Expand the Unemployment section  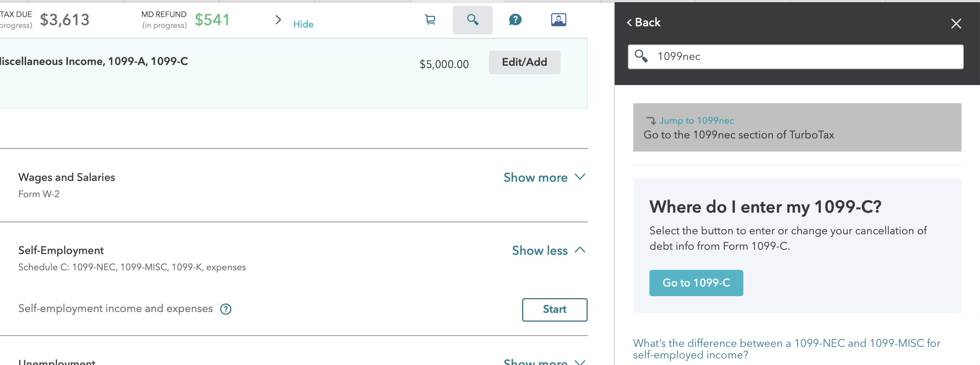click(x=544, y=362)
